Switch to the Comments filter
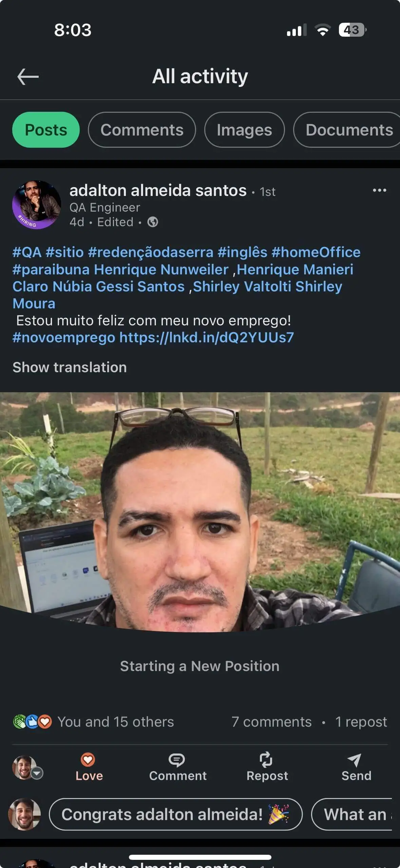Viewport: 400px width, 868px height. click(142, 130)
